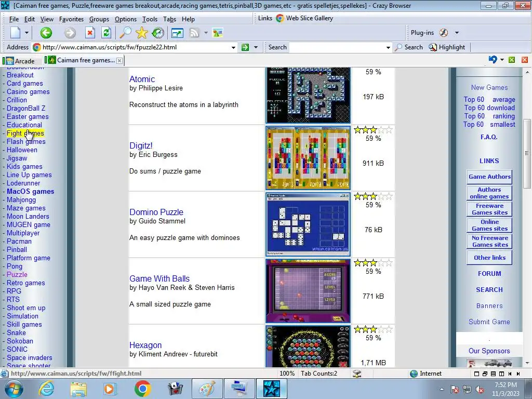The height and width of the screenshot is (399, 532).
Task: Open the undo closed tabs dropdown arrow
Action: (x=502, y=60)
